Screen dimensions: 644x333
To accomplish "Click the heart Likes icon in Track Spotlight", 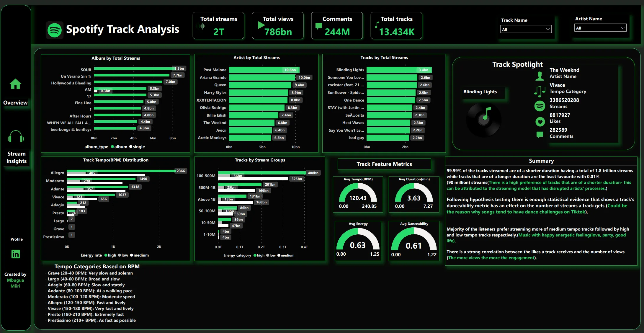I will (x=540, y=121).
